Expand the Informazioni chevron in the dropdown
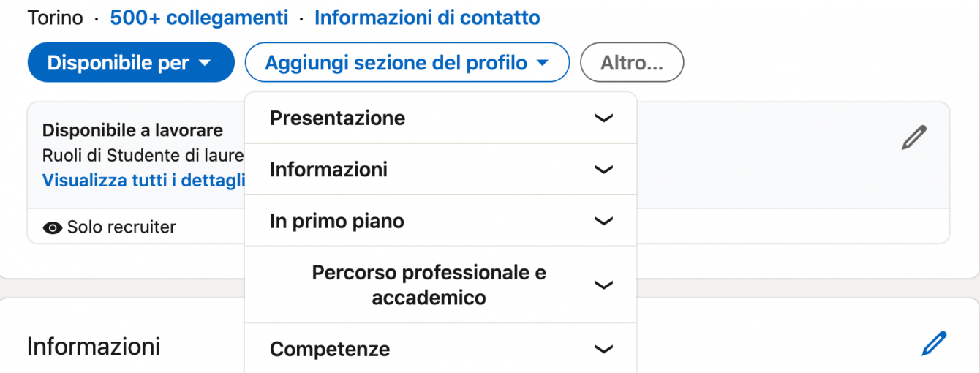The height and width of the screenshot is (373, 980). [603, 170]
